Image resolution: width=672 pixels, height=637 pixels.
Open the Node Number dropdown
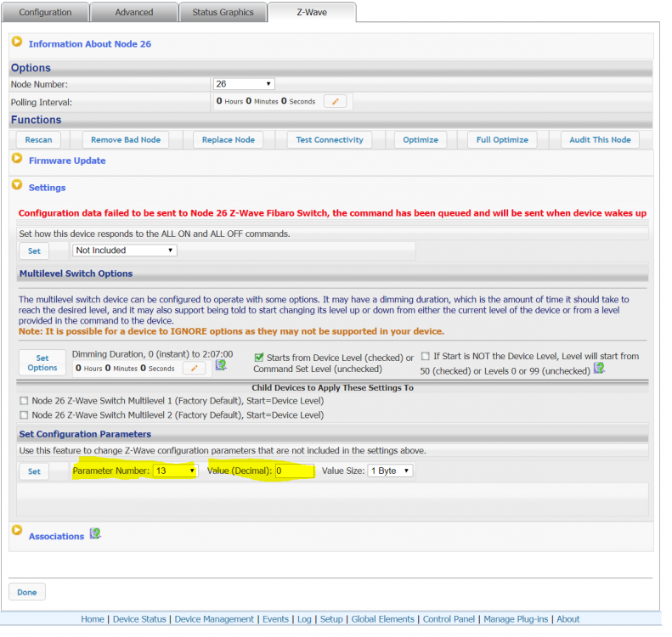244,84
